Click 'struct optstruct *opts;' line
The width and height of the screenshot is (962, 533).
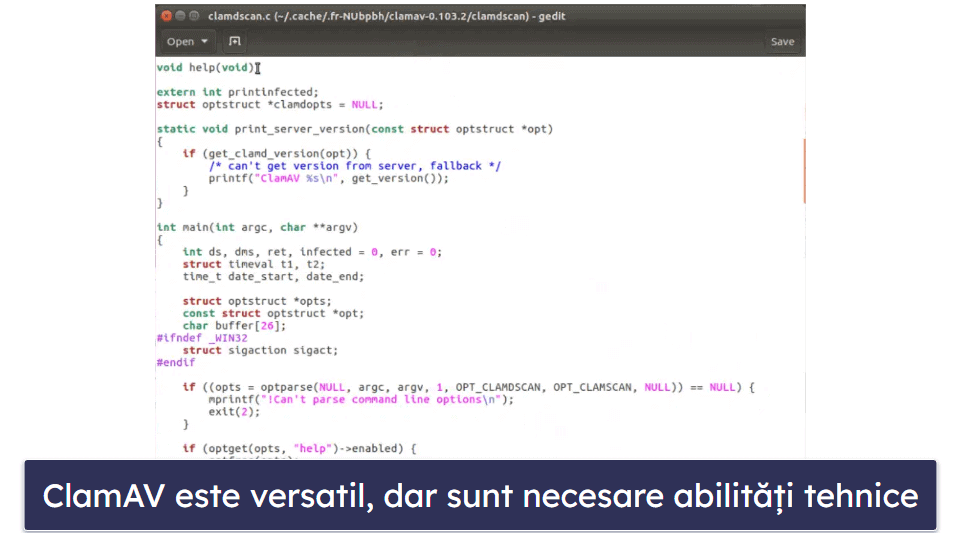(x=256, y=301)
